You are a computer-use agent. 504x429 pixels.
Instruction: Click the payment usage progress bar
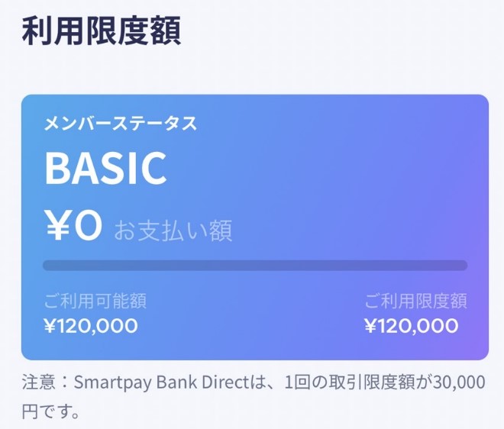(x=254, y=266)
